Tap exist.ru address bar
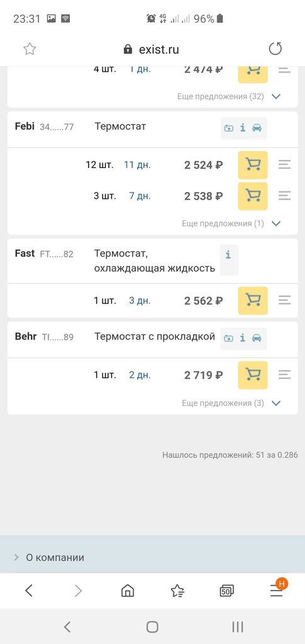The image size is (305, 644). tap(152, 50)
